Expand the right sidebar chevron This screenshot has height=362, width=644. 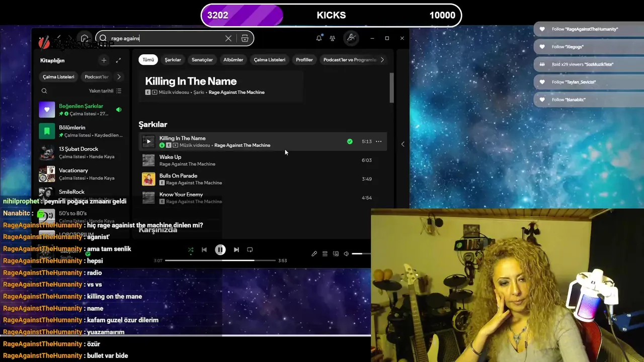(x=403, y=144)
